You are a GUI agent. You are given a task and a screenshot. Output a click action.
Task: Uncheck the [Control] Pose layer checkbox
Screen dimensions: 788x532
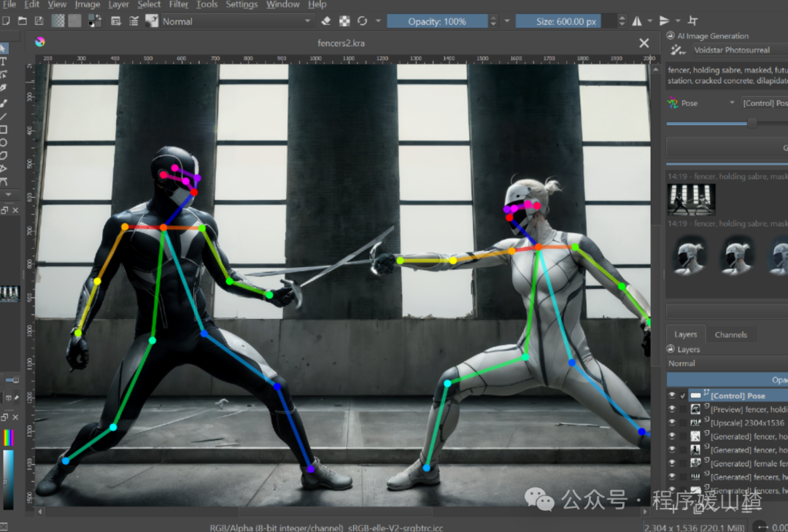tap(683, 396)
